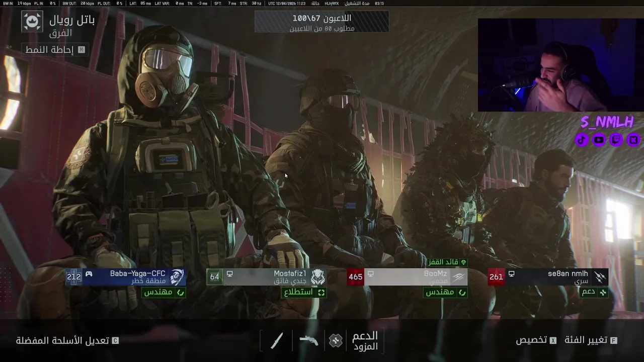Select BooMz player card
Viewport: 644px width, 362px height.
tap(408, 277)
